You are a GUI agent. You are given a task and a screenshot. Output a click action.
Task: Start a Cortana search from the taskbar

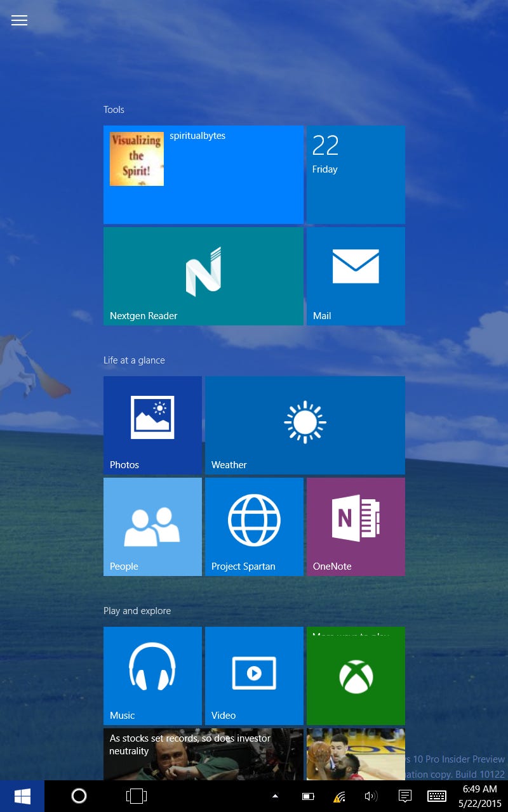(79, 796)
